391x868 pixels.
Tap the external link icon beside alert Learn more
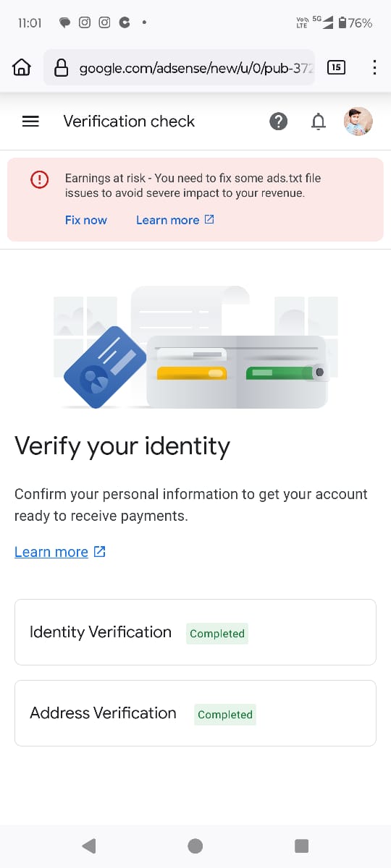209,219
